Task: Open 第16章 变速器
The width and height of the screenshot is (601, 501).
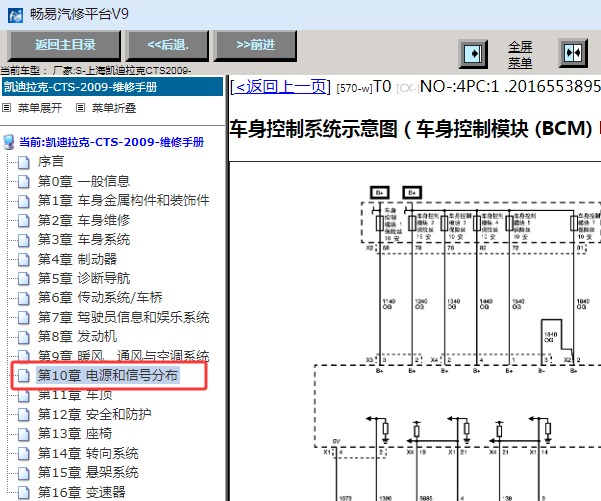Action: [x=82, y=492]
